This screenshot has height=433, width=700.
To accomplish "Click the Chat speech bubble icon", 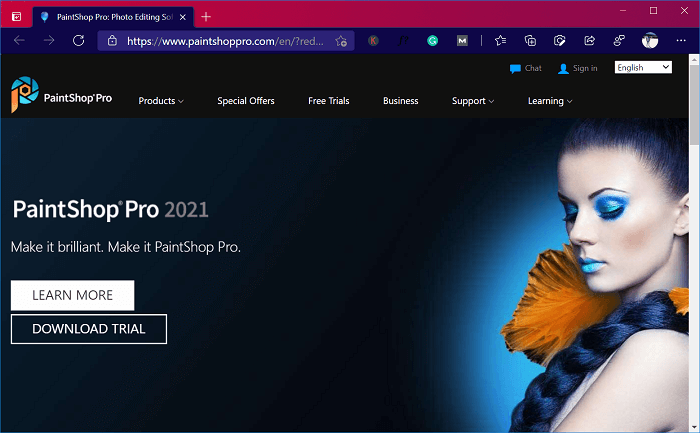I will [x=515, y=69].
